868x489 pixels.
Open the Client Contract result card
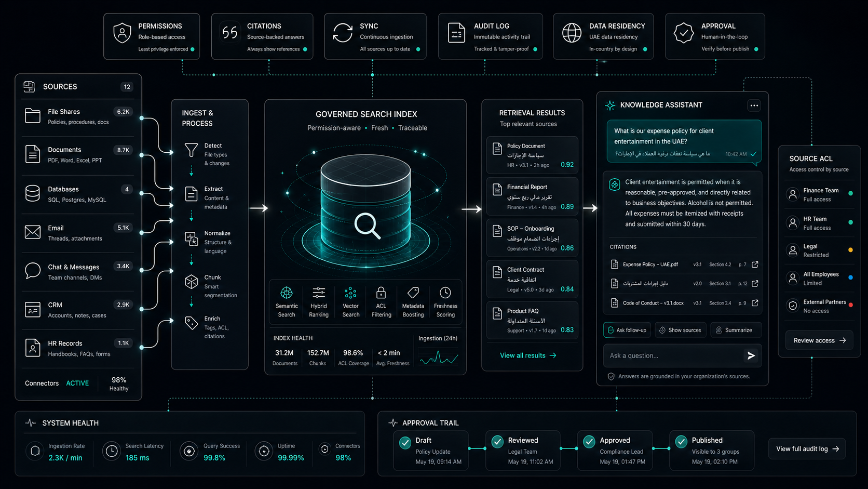tap(532, 279)
